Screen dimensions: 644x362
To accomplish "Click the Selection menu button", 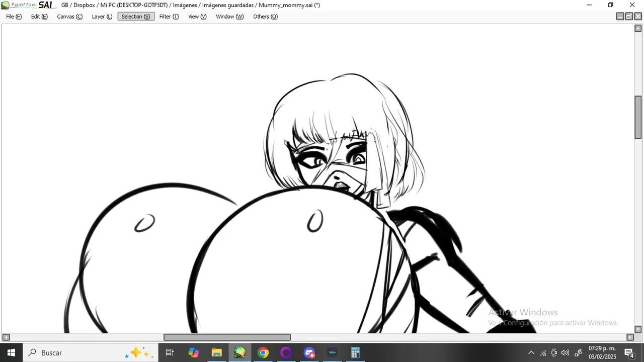I will (x=136, y=17).
